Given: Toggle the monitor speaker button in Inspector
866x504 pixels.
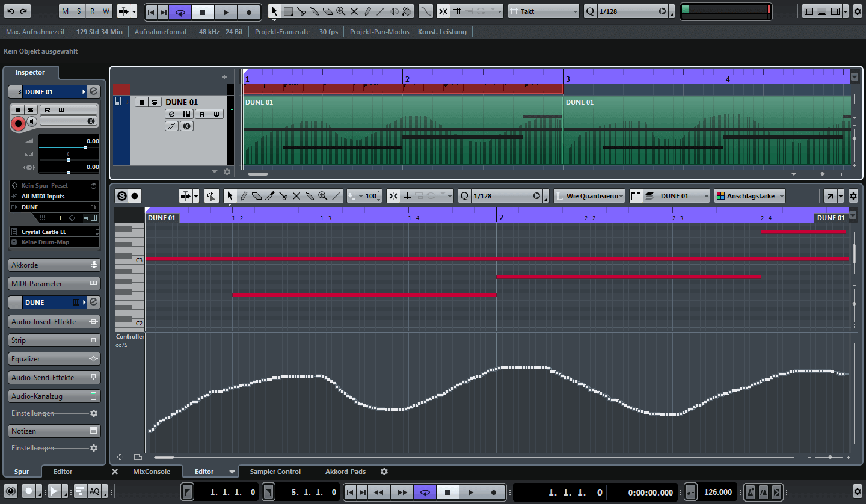Looking at the screenshot, I should [32, 121].
